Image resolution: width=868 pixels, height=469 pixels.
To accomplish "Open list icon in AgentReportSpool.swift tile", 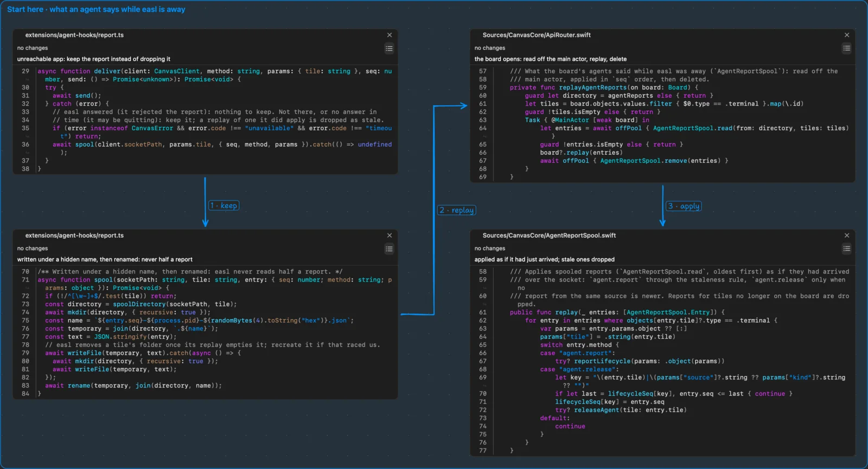I will [847, 249].
